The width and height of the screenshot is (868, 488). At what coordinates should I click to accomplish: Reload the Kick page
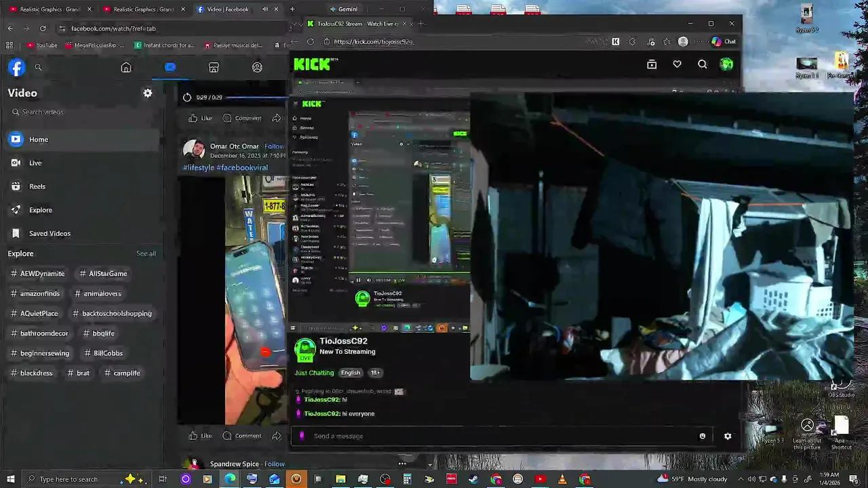(x=311, y=41)
